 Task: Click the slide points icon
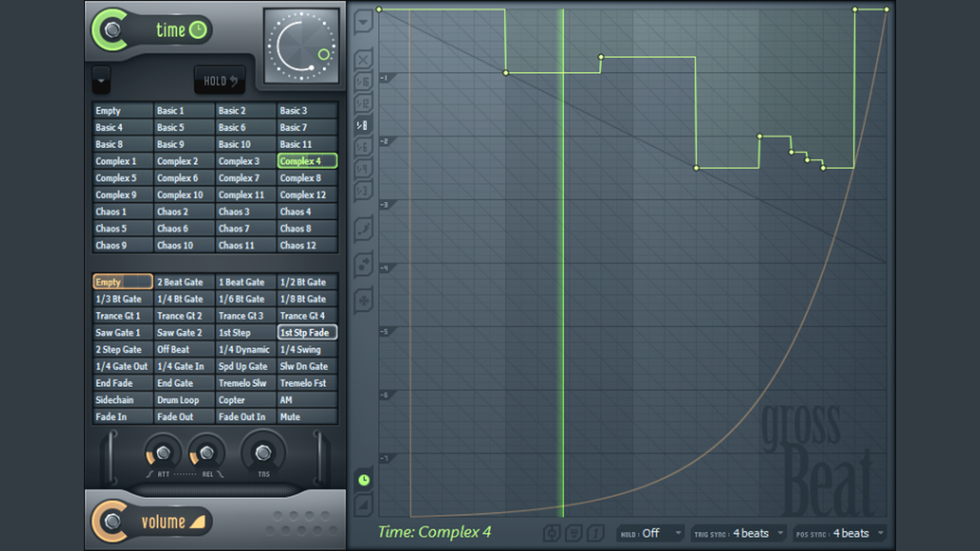point(363,265)
